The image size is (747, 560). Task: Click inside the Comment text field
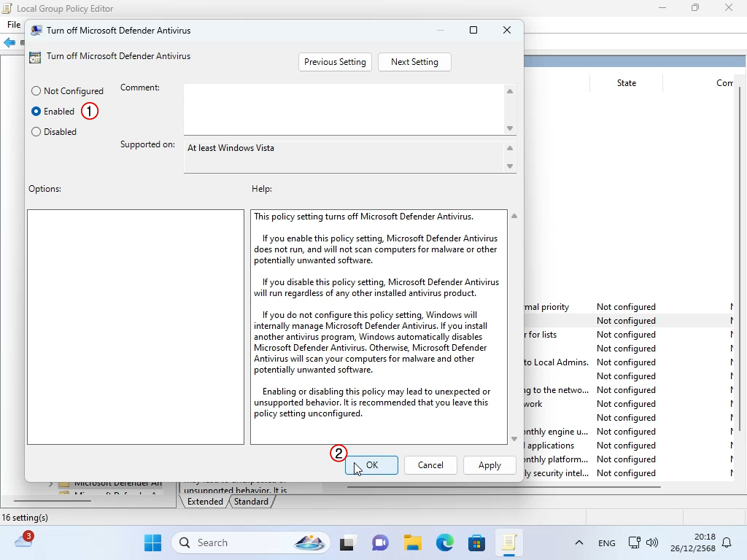[343, 109]
